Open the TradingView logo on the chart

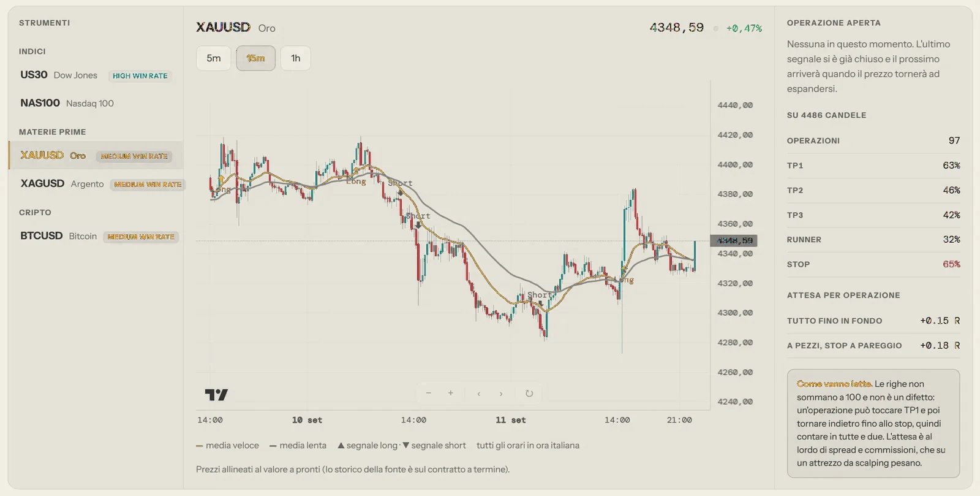point(216,395)
